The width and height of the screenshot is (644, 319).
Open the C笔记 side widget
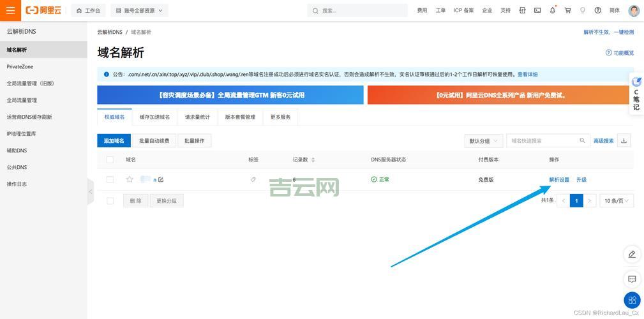[636, 94]
